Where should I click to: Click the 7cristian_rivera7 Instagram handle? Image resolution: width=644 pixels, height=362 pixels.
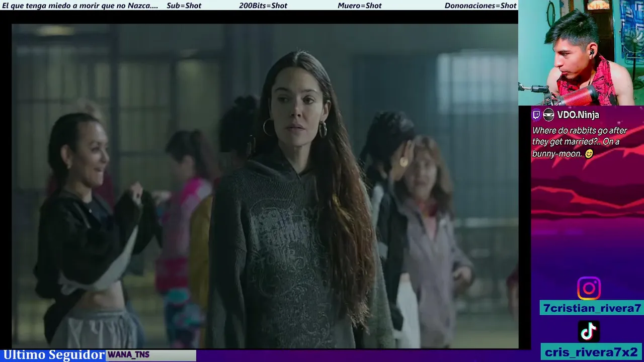592,308
